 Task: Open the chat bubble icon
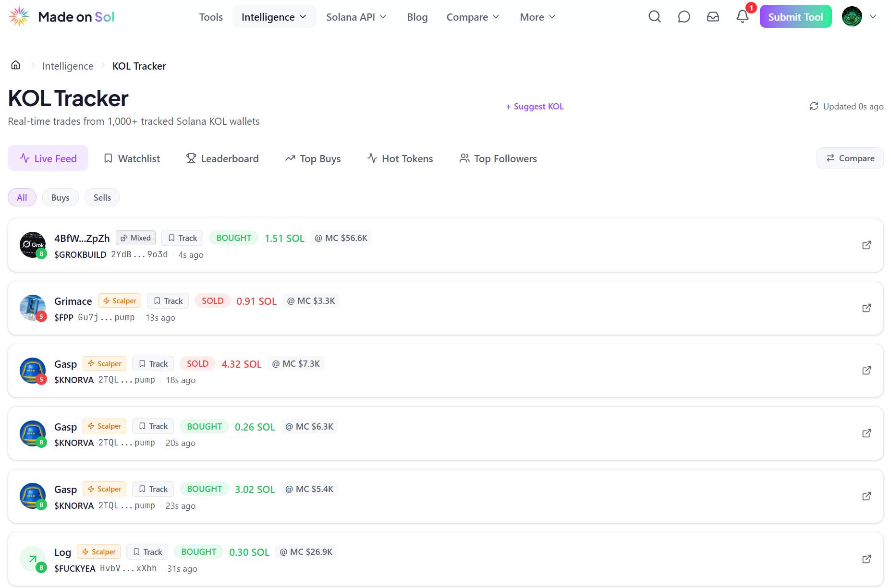tap(684, 17)
